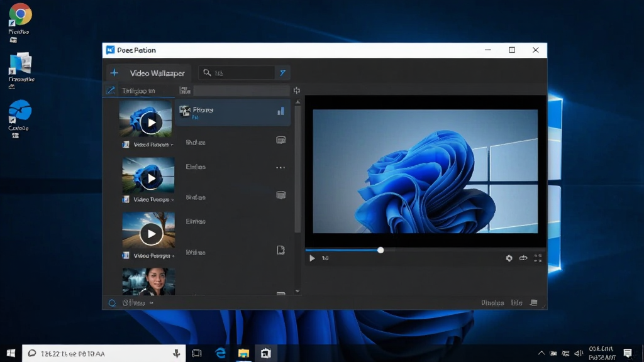The image size is (644, 362).
Task: Click the volume icon in system tray
Action: pyautogui.click(x=579, y=353)
